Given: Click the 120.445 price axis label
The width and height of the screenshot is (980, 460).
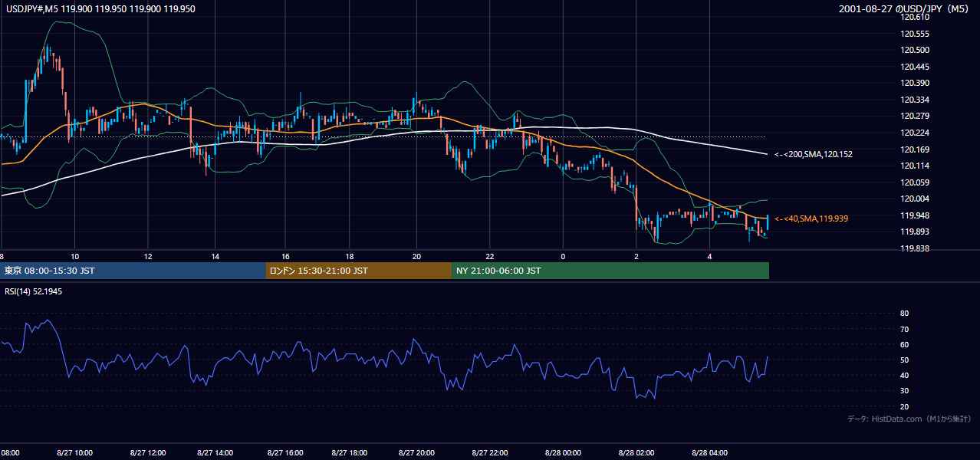Looking at the screenshot, I should click(x=915, y=67).
